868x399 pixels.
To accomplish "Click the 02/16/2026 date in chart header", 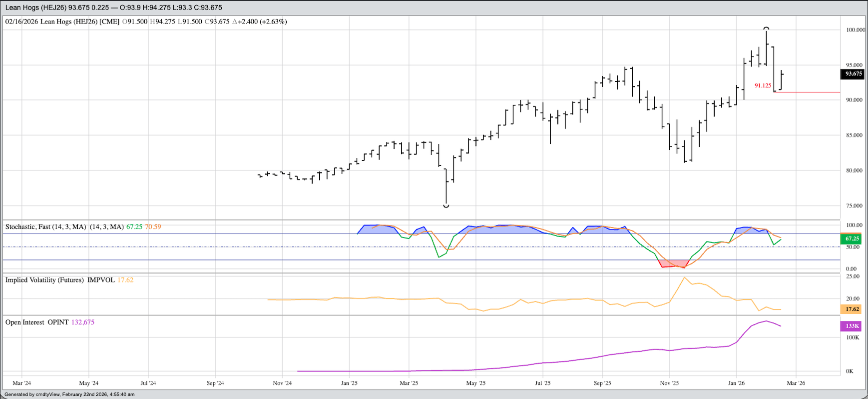I will [21, 21].
